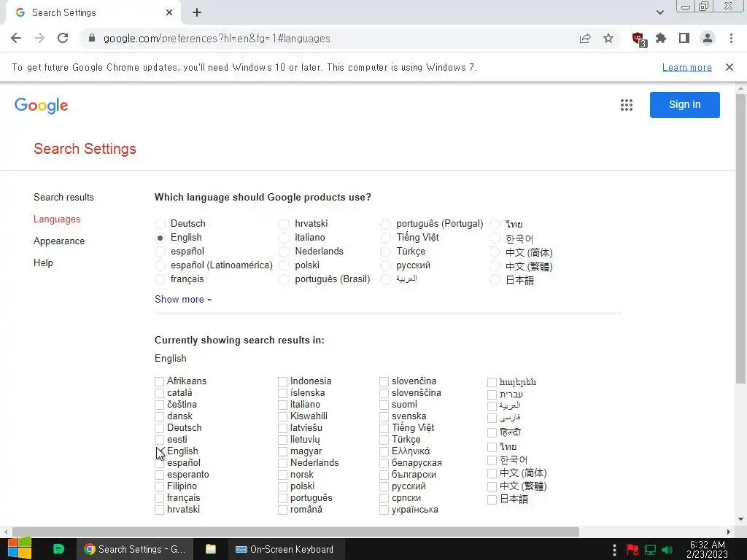Check the suomi results checkbox
Image resolution: width=747 pixels, height=560 pixels.
pos(384,405)
